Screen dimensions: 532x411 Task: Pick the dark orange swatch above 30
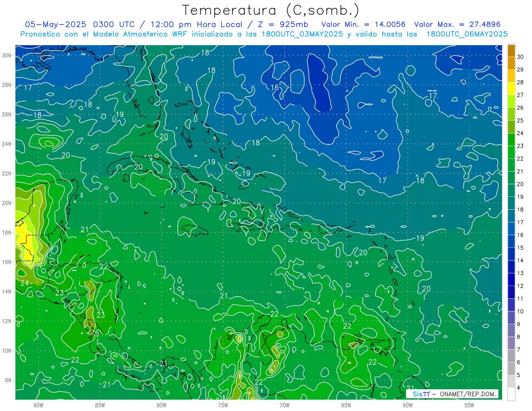(511, 51)
